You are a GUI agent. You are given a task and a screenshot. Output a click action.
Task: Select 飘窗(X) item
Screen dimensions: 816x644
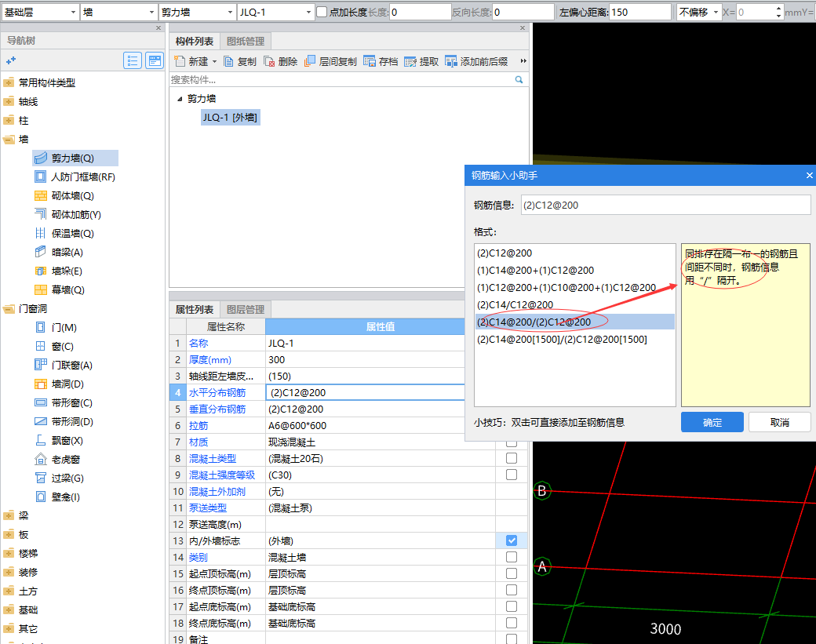click(59, 441)
